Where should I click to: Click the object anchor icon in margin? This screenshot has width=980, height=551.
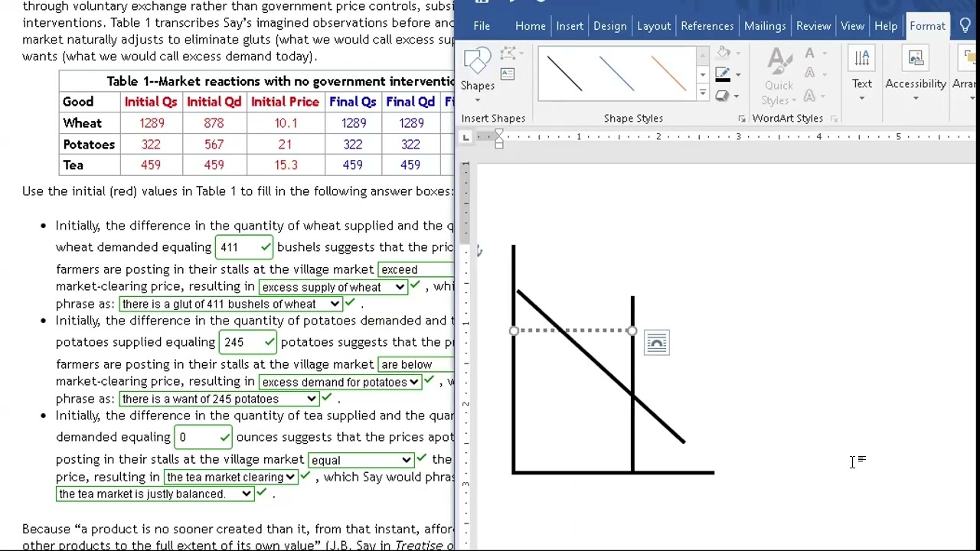point(479,251)
